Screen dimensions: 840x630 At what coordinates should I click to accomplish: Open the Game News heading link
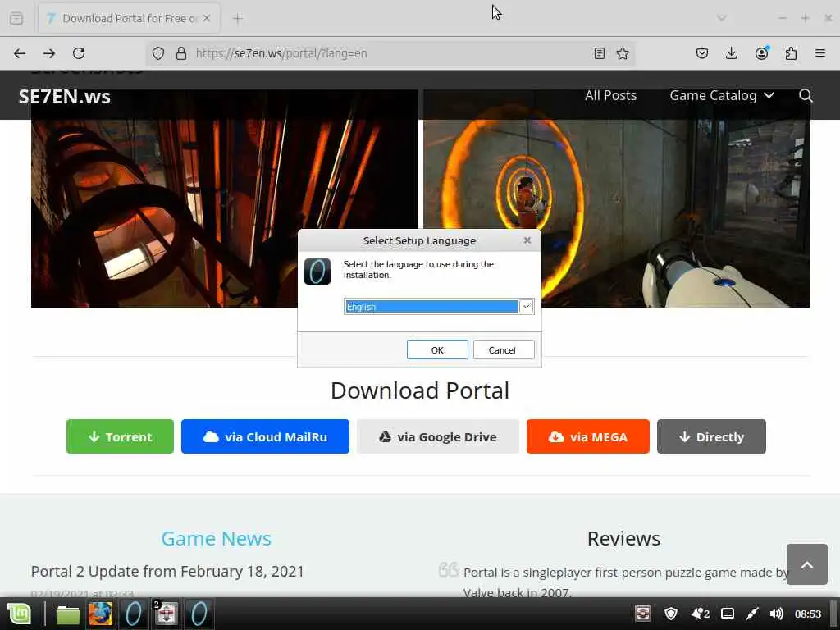216,538
